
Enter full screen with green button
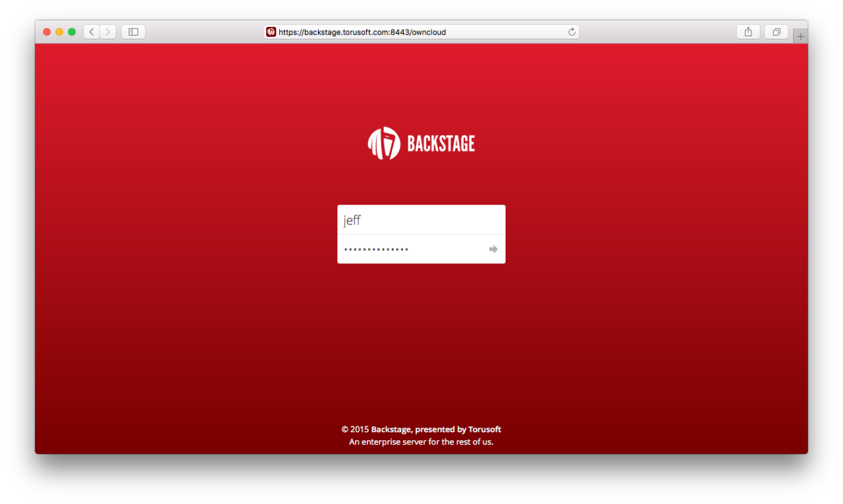72,32
